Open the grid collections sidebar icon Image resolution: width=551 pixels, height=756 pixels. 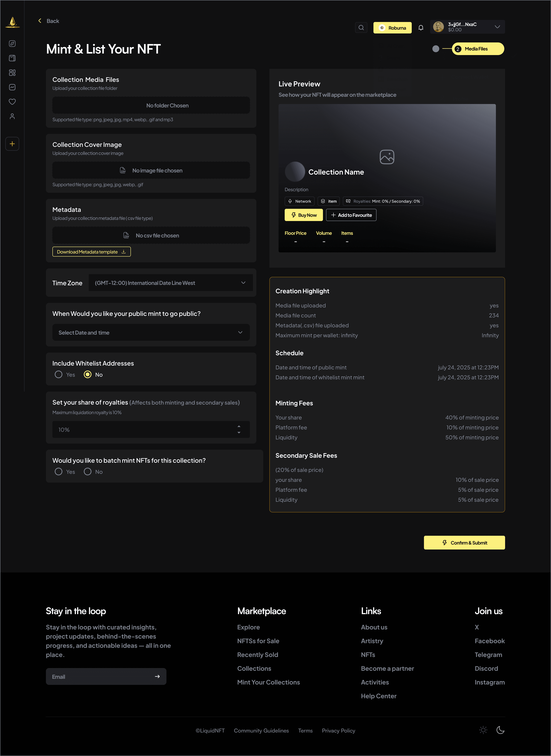point(12,73)
